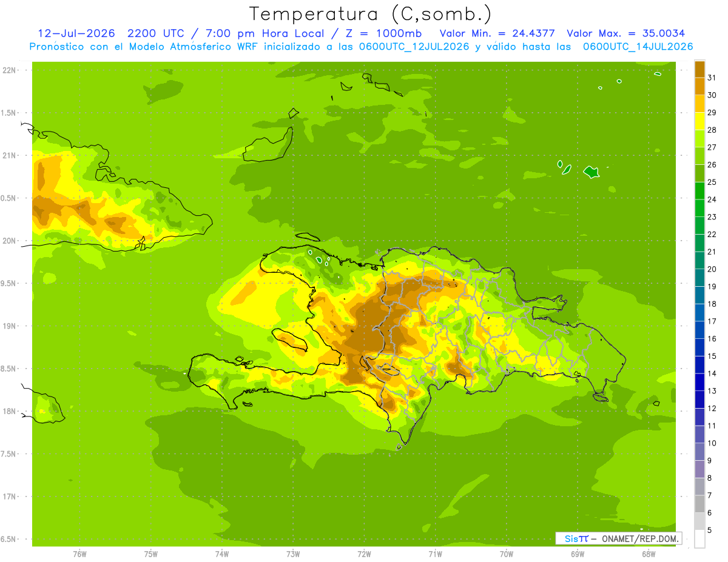Viewport: 728px width, 562px height.
Task: Click the "Valor Min. = 24.4377" value
Action: coord(497,33)
